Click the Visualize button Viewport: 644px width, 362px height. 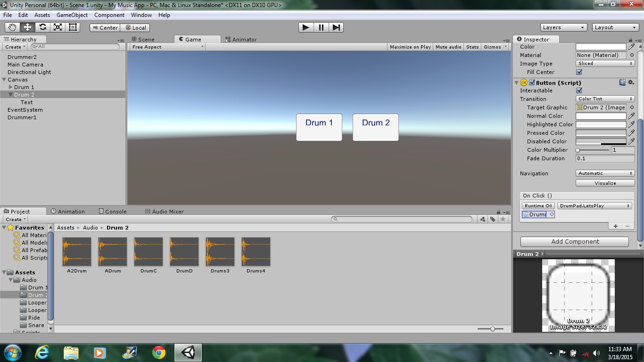(605, 183)
